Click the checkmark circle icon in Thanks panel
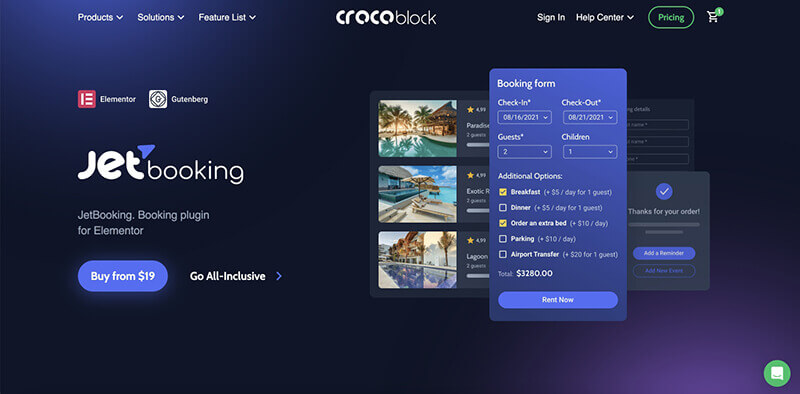The width and height of the screenshot is (800, 394). (664, 191)
